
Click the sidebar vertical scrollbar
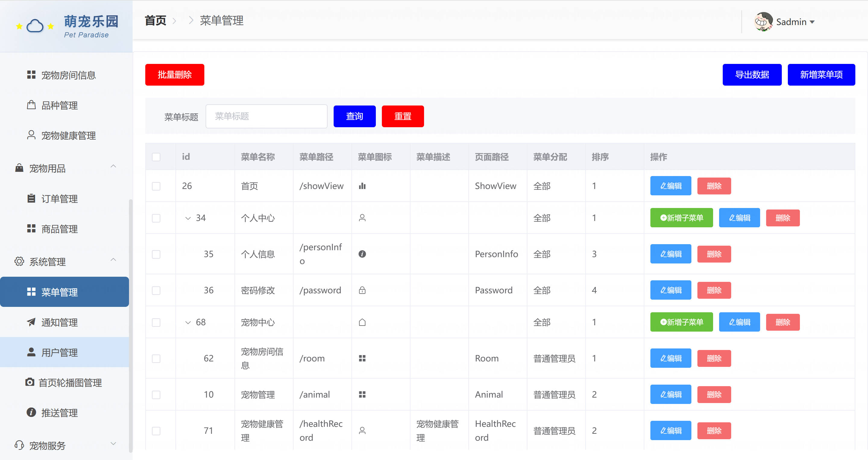[x=131, y=325]
